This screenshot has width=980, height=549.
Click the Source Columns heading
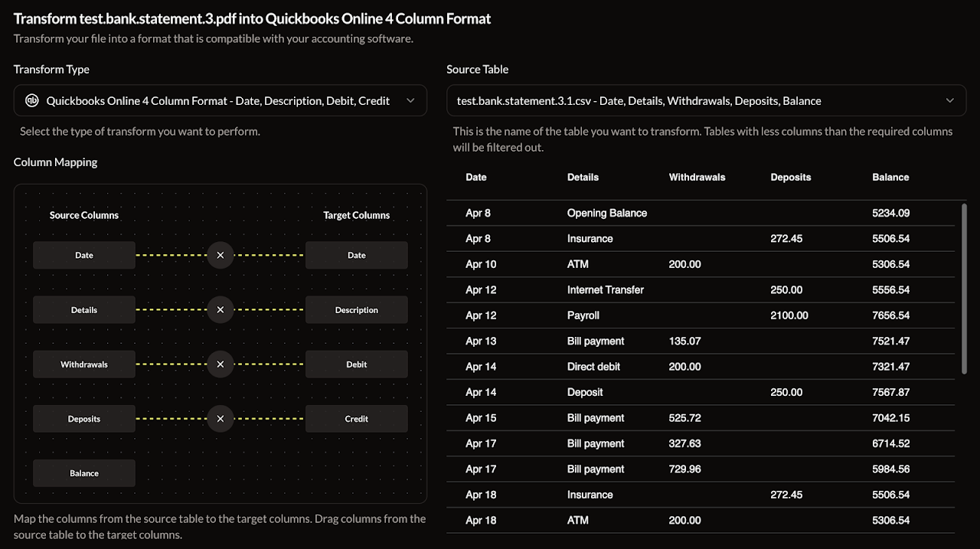84,215
